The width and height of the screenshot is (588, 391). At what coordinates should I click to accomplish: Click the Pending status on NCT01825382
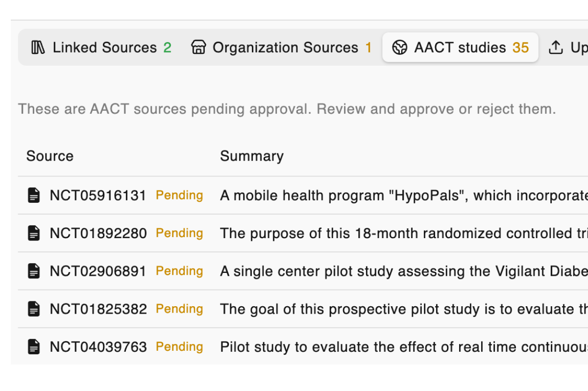coord(179,309)
